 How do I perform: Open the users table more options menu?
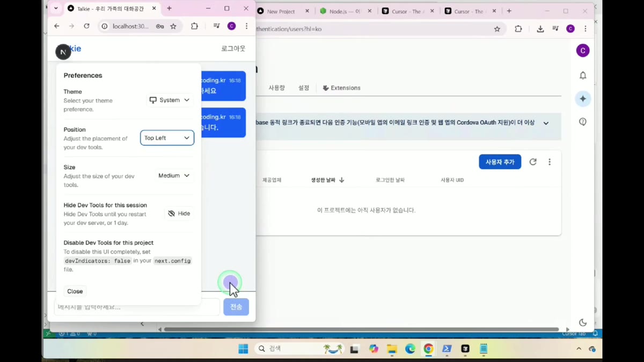coord(550,162)
